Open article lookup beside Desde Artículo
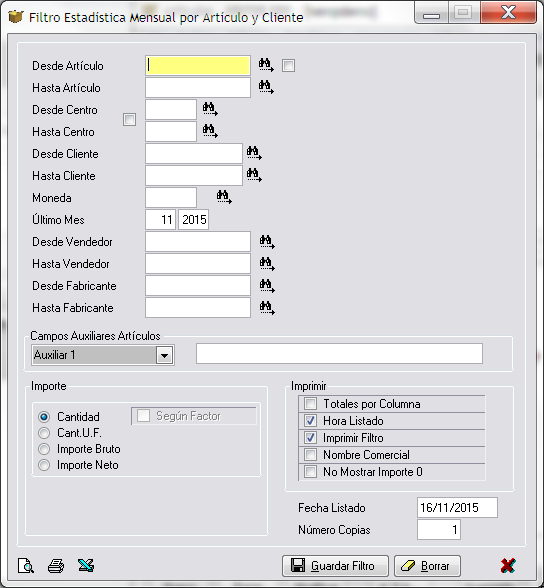The image size is (544, 588). click(266, 65)
